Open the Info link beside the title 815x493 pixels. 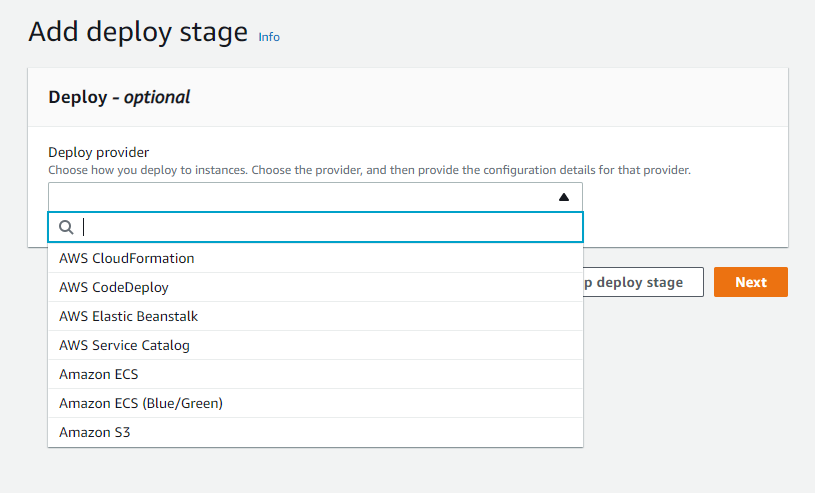tap(269, 37)
